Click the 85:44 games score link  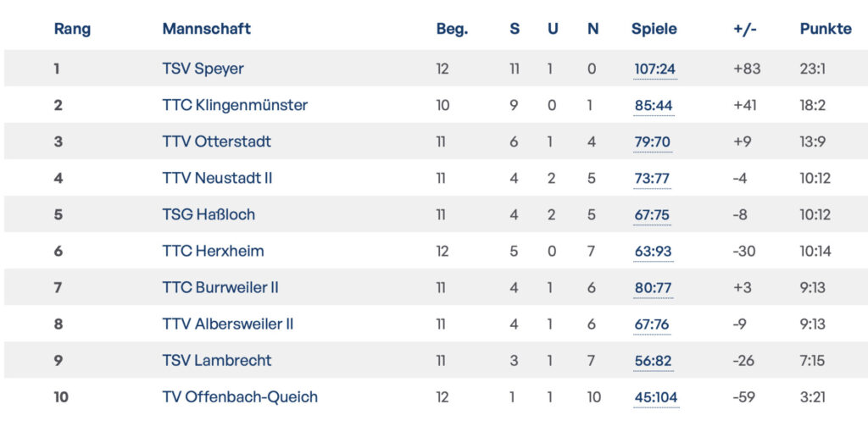(x=653, y=105)
